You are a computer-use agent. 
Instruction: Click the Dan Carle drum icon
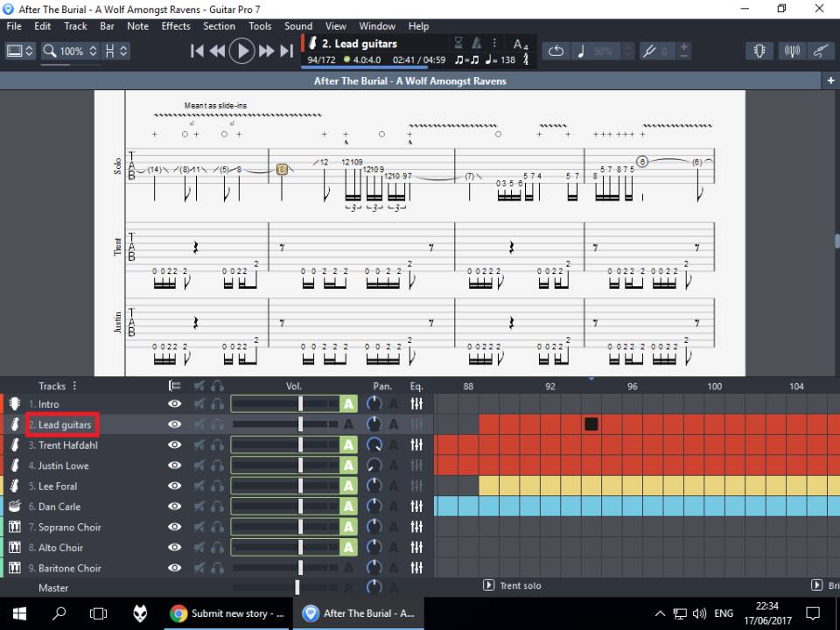click(15, 507)
